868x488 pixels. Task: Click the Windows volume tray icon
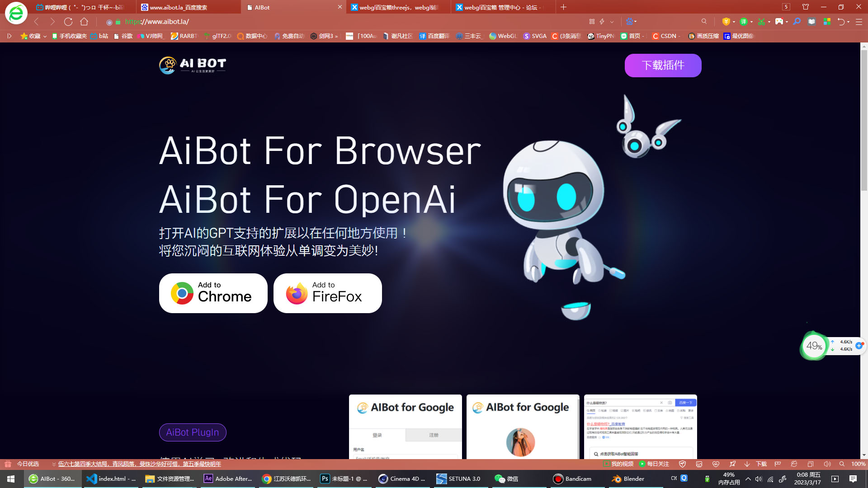[x=759, y=479]
